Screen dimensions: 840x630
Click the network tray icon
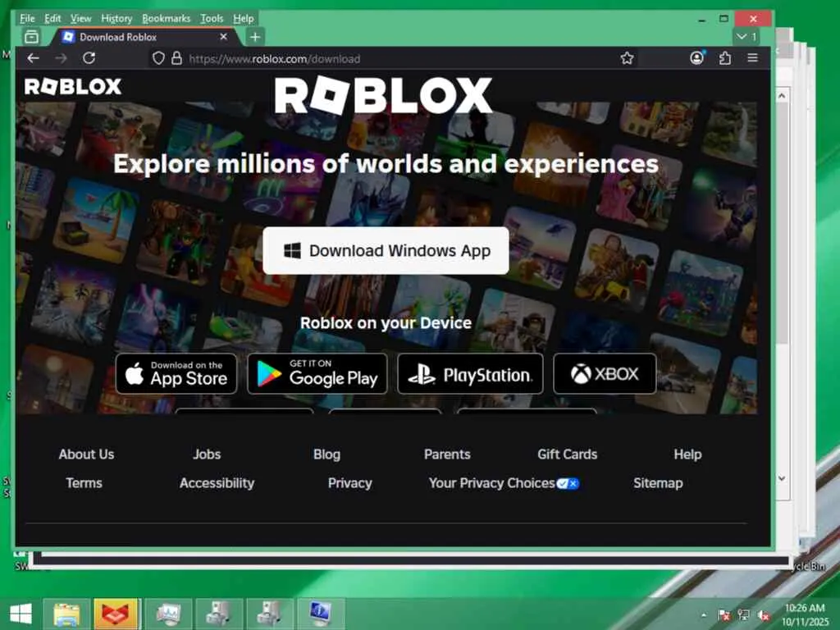point(743,615)
